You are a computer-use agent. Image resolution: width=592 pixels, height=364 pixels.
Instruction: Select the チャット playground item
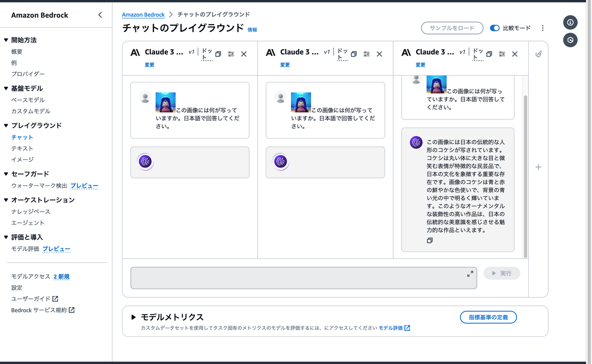[x=22, y=137]
